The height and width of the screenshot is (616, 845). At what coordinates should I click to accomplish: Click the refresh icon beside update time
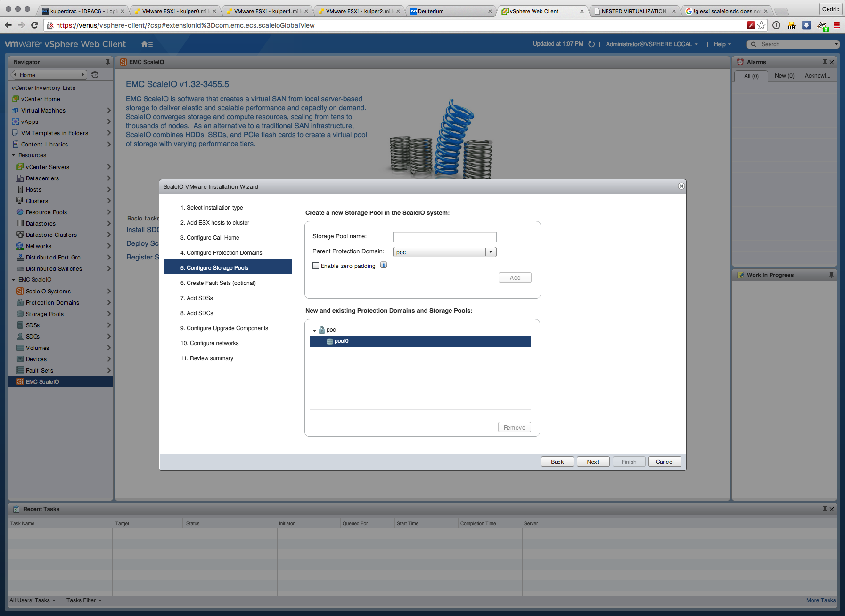[591, 44]
